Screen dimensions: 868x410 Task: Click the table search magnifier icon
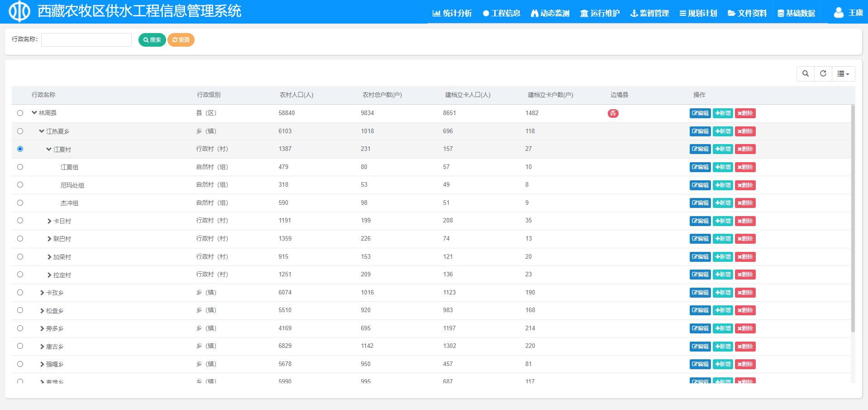point(806,74)
